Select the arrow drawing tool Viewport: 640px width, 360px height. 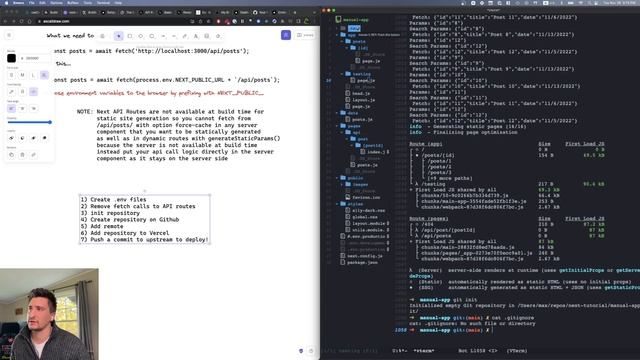163,36
